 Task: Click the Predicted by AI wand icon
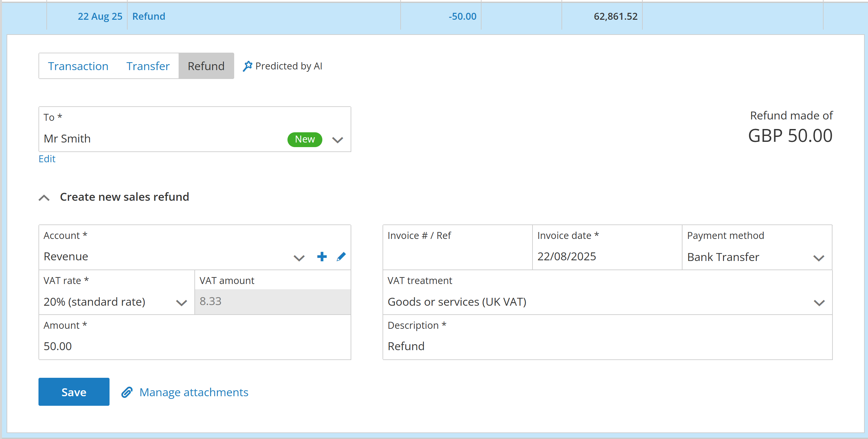click(247, 66)
